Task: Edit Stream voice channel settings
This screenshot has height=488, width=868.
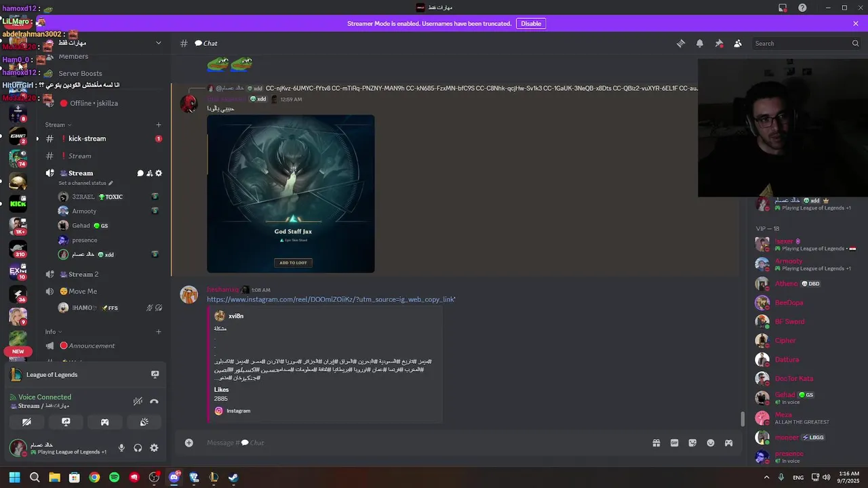Action: coord(159,174)
